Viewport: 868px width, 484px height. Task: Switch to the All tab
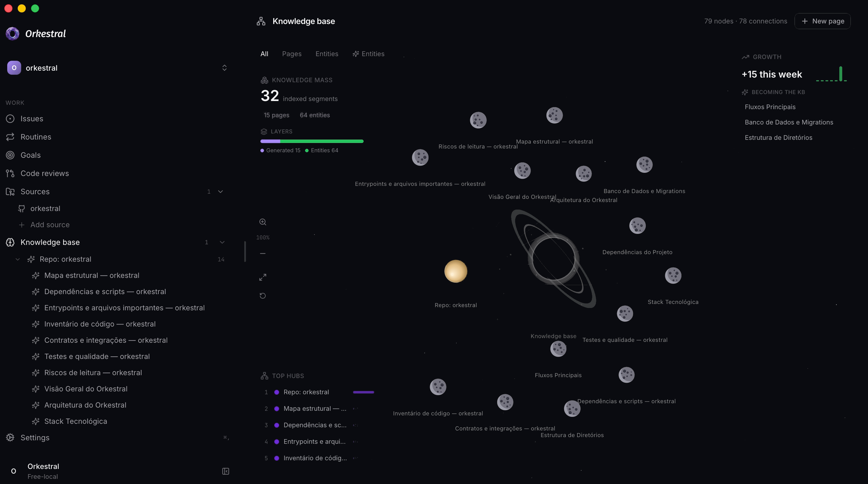click(x=264, y=54)
